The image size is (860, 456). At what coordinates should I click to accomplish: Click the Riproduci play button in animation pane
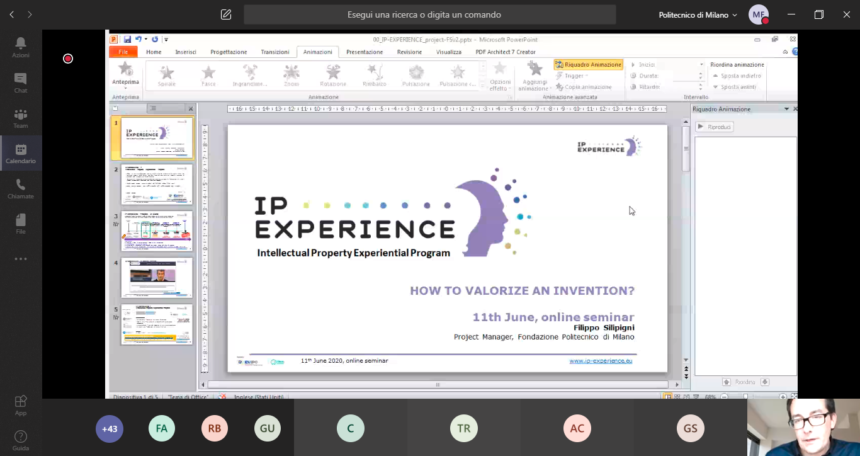714,127
